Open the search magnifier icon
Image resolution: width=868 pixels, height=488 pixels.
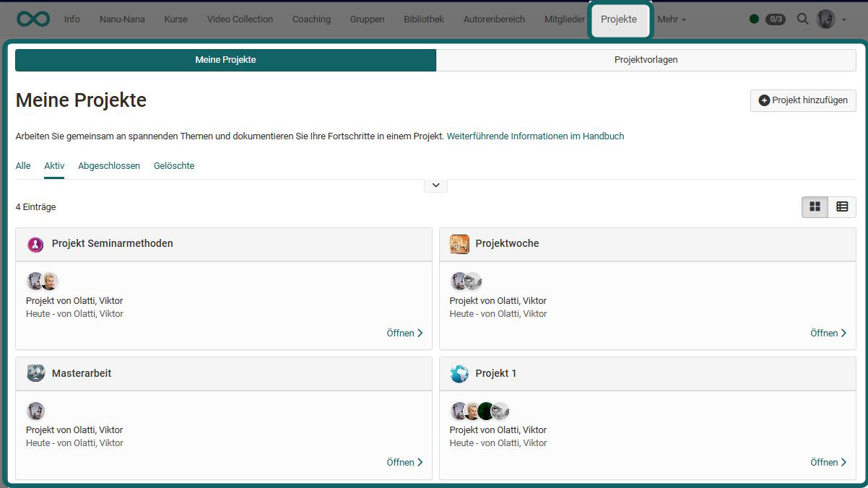802,19
